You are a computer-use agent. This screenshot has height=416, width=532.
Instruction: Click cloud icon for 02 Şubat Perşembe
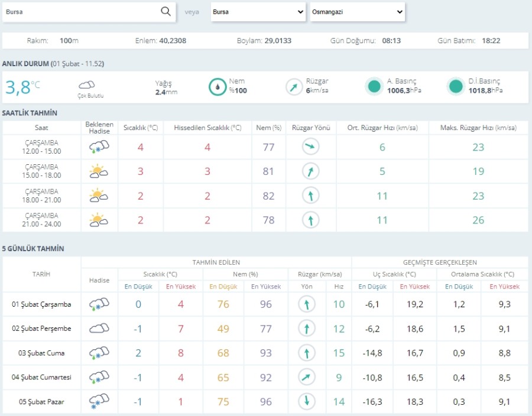99,329
